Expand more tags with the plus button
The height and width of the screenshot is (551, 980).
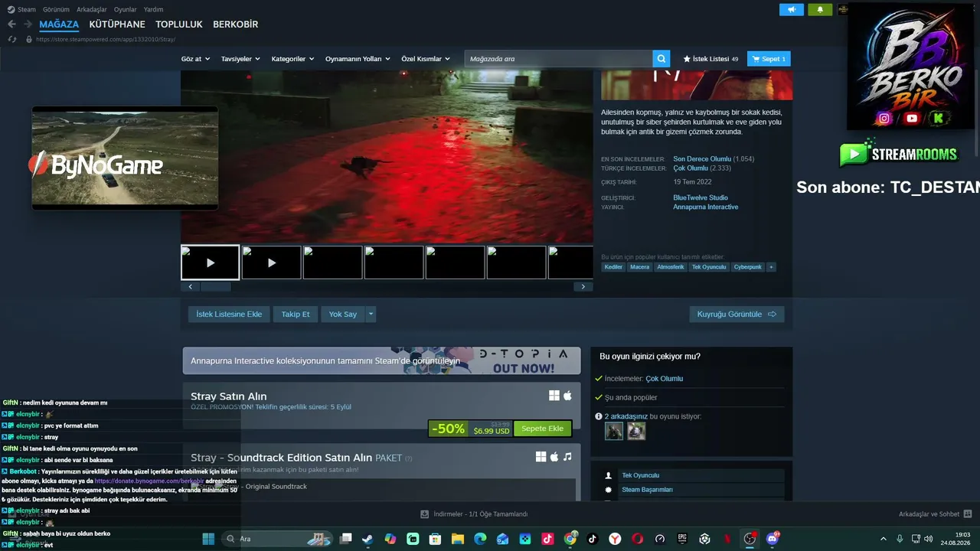point(771,267)
